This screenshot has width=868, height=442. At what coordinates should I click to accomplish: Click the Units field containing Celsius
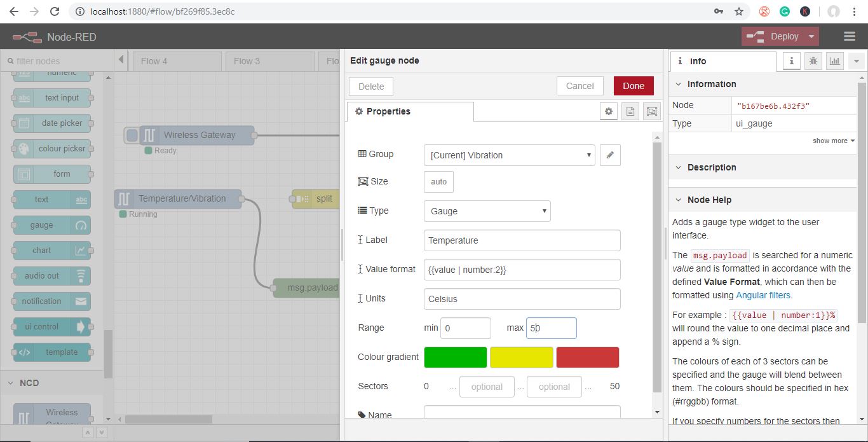click(522, 299)
